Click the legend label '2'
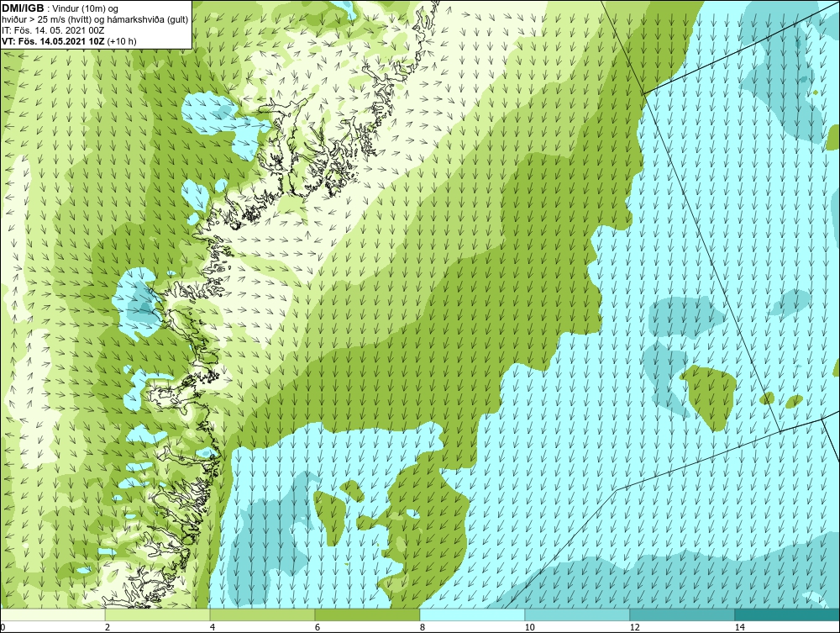Viewport: 840px width, 633px height. coord(108,627)
